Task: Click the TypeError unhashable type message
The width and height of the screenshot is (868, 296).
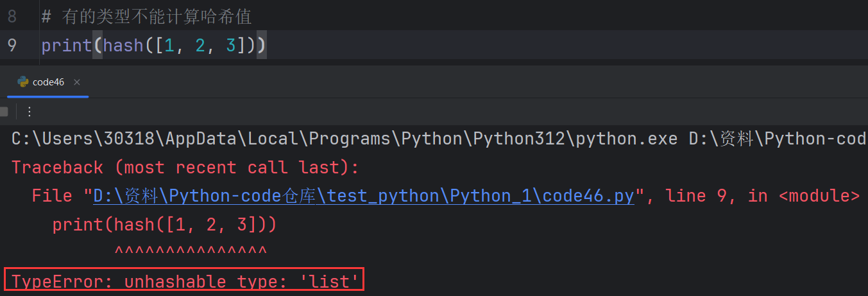Action: [x=185, y=281]
